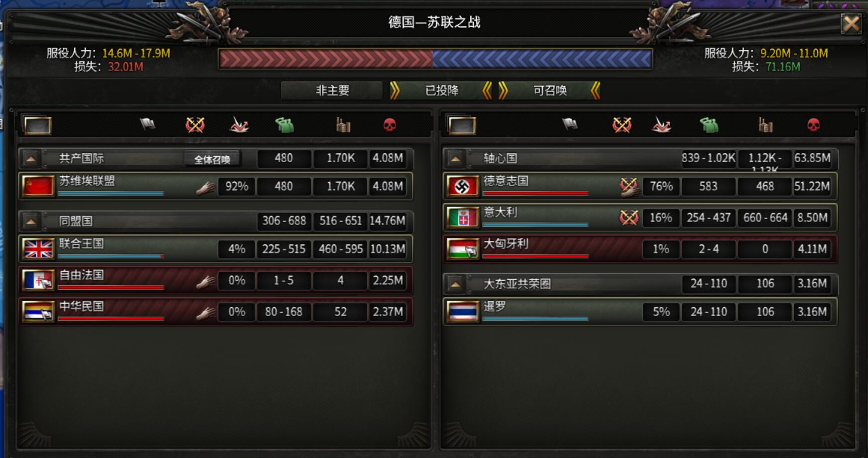Select the 德意志国 country row

click(640, 186)
